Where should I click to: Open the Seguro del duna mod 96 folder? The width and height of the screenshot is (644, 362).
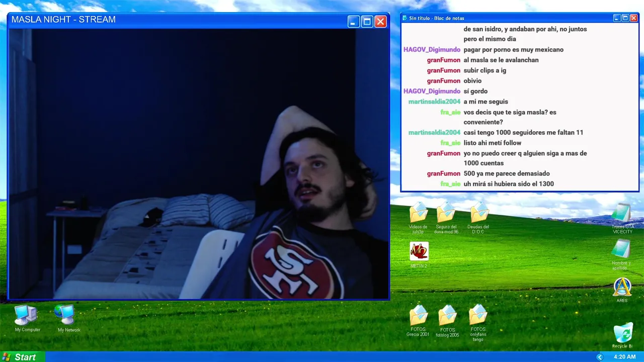pyautogui.click(x=446, y=218)
